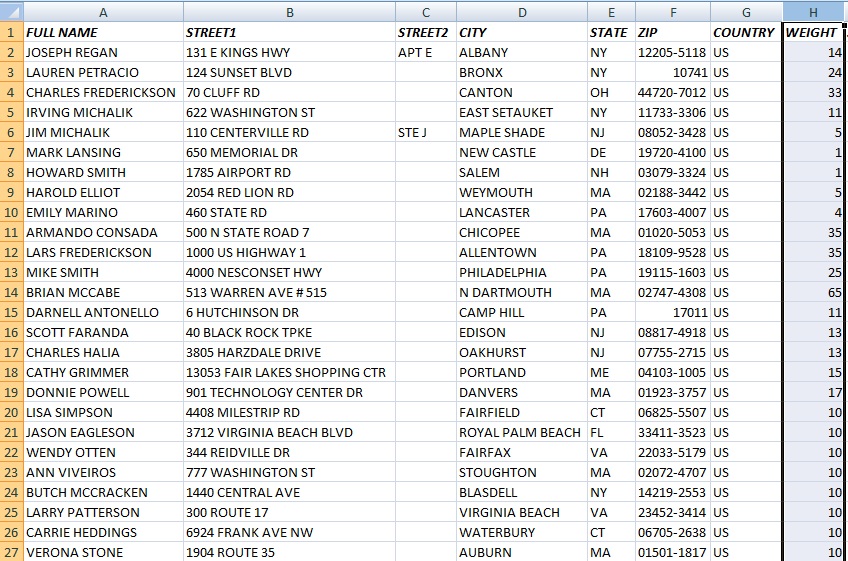
Task: Select cell 344 REIDVILLE DR
Action: (289, 453)
